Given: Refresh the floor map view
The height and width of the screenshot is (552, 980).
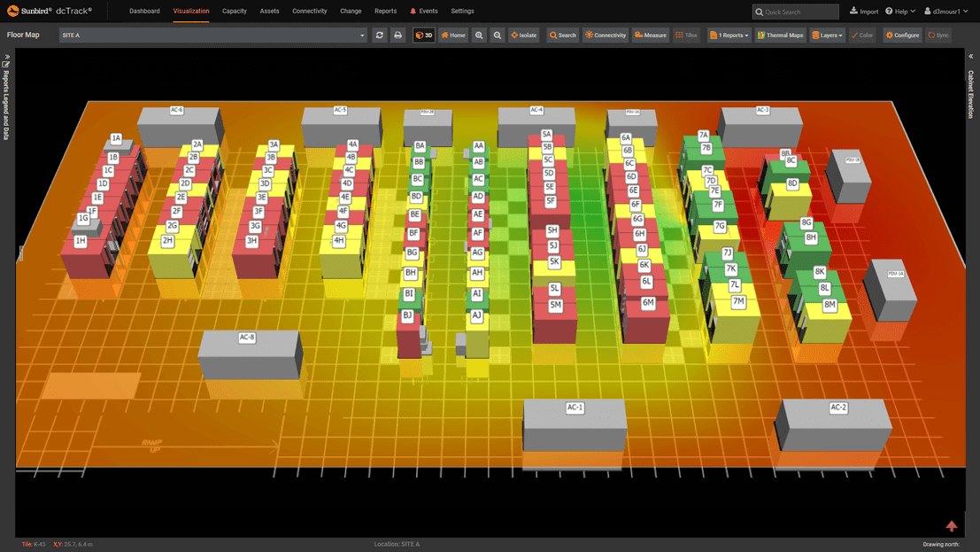Looking at the screenshot, I should [379, 35].
